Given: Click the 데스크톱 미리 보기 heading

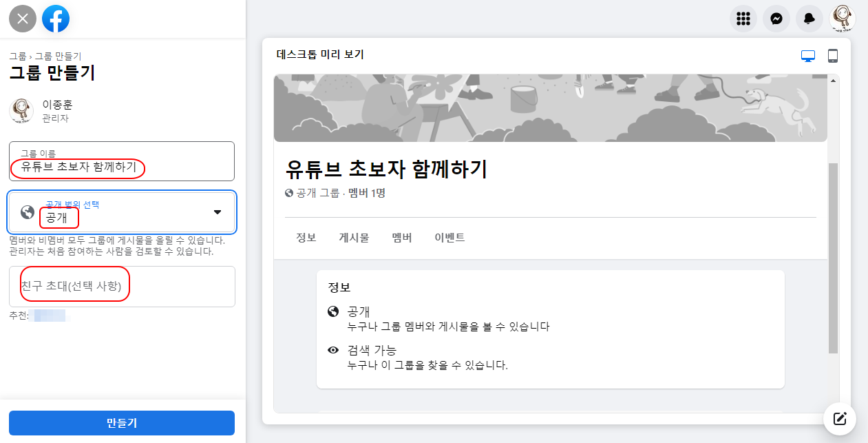Looking at the screenshot, I should (320, 54).
